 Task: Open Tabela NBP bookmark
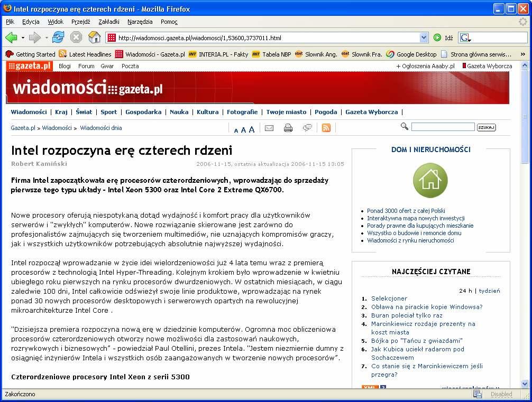pyautogui.click(x=271, y=54)
